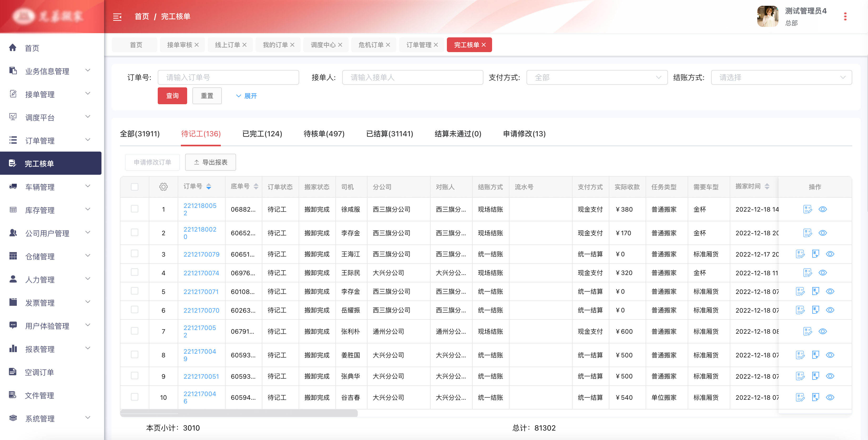Check the row 1 checkbox for 徐咸服
The height and width of the screenshot is (440, 868).
[x=134, y=209]
